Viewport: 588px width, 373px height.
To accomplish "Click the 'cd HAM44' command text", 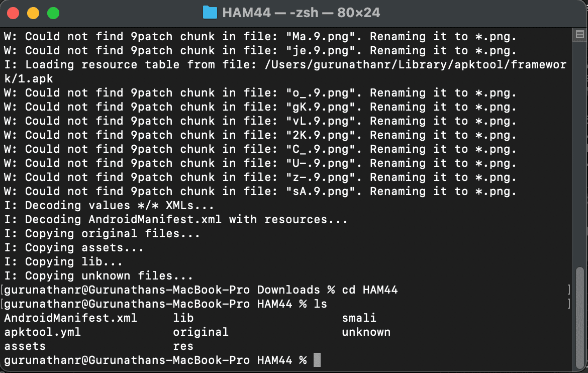I will pos(369,290).
